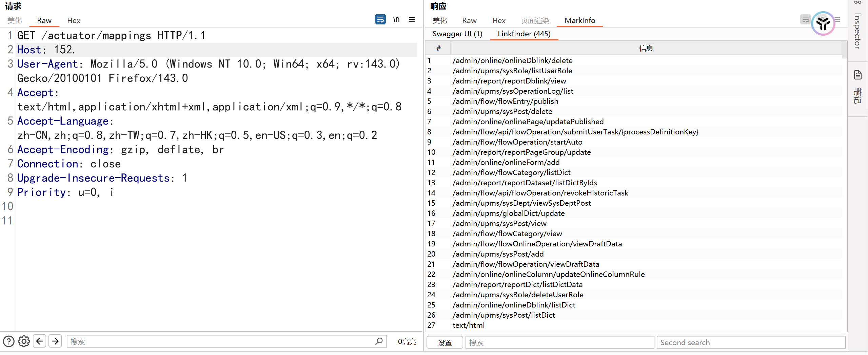Click the Second search input field
The width and height of the screenshot is (868, 355).
point(751,342)
